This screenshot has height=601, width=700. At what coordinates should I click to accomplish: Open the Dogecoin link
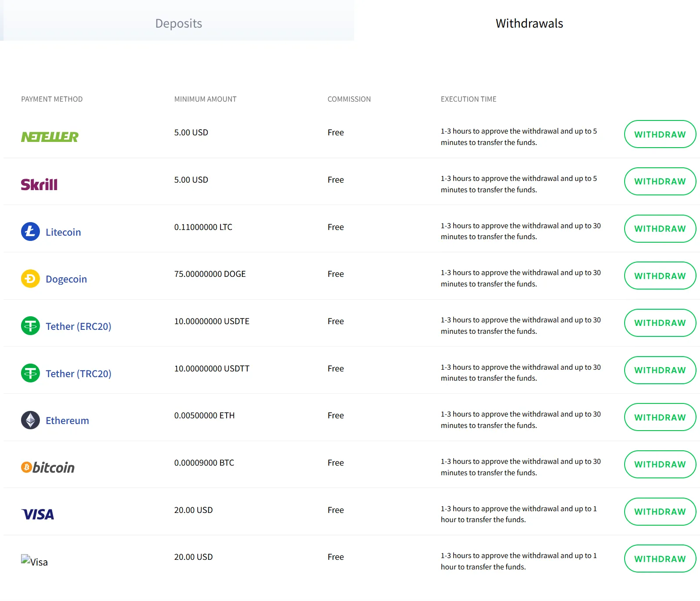[x=66, y=279]
